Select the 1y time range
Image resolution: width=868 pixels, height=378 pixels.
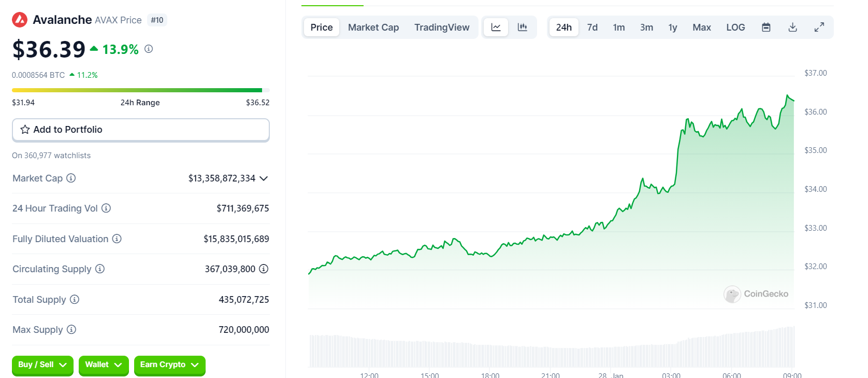click(672, 27)
